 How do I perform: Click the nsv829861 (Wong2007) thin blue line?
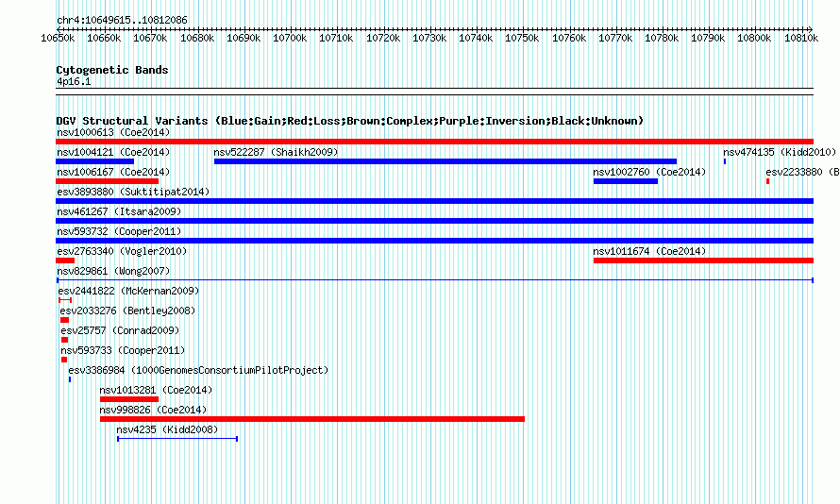click(435, 280)
